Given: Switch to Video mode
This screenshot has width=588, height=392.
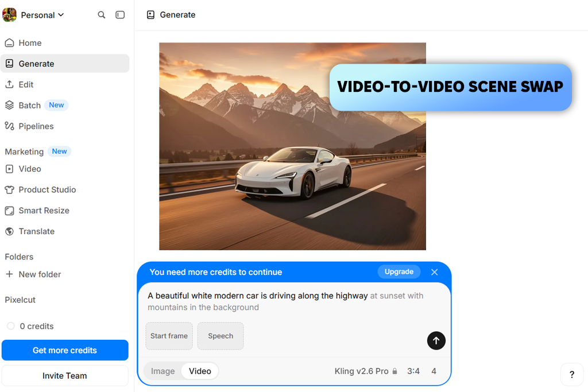Looking at the screenshot, I should pyautogui.click(x=200, y=371).
